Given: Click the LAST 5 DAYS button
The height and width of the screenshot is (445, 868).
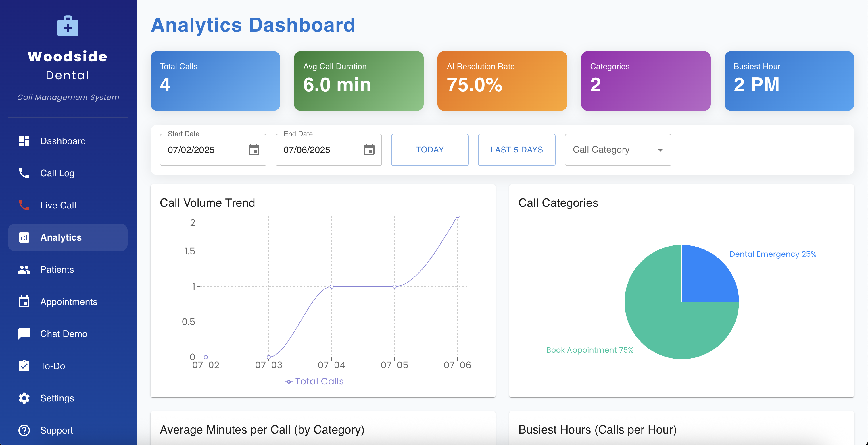Looking at the screenshot, I should [x=516, y=150].
